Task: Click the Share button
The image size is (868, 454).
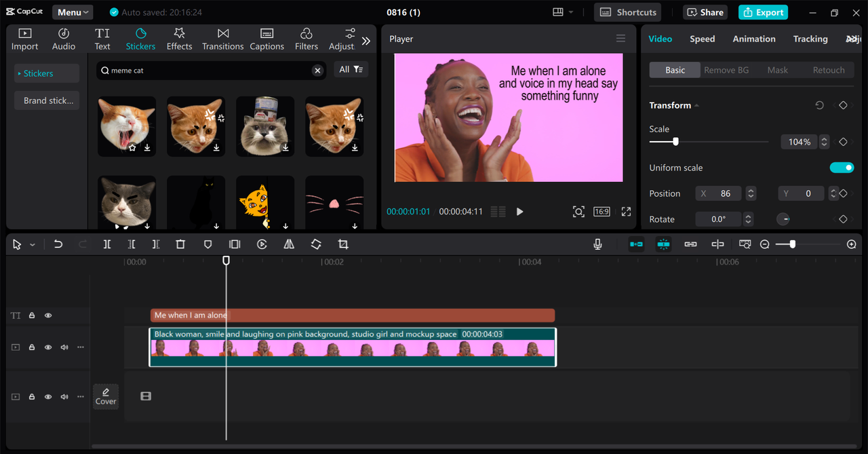Action: 705,12
